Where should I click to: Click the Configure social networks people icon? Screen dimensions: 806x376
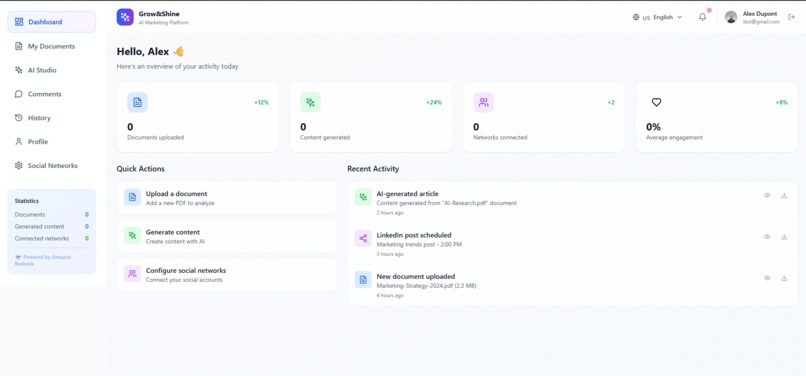click(x=132, y=274)
